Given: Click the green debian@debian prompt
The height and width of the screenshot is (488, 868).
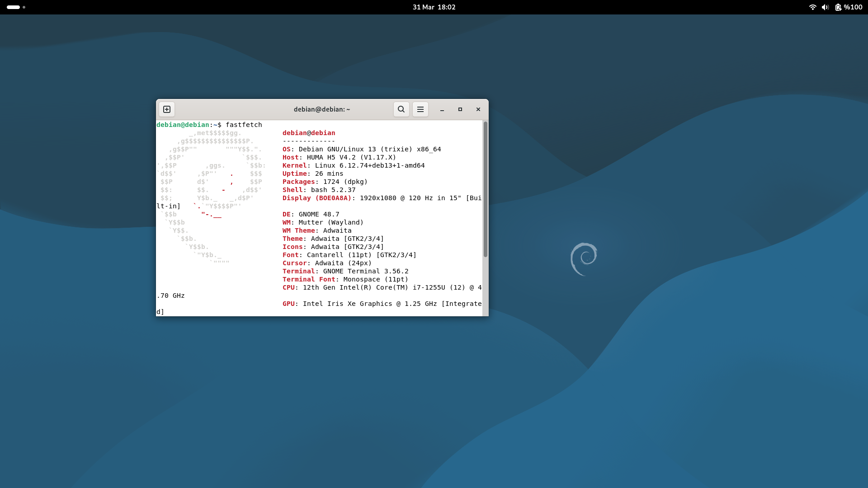Looking at the screenshot, I should point(183,125).
